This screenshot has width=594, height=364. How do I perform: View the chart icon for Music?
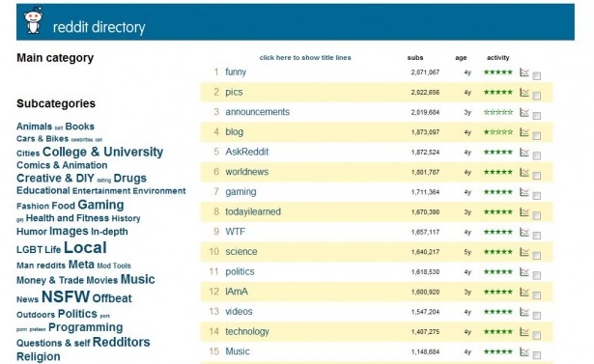coord(524,351)
